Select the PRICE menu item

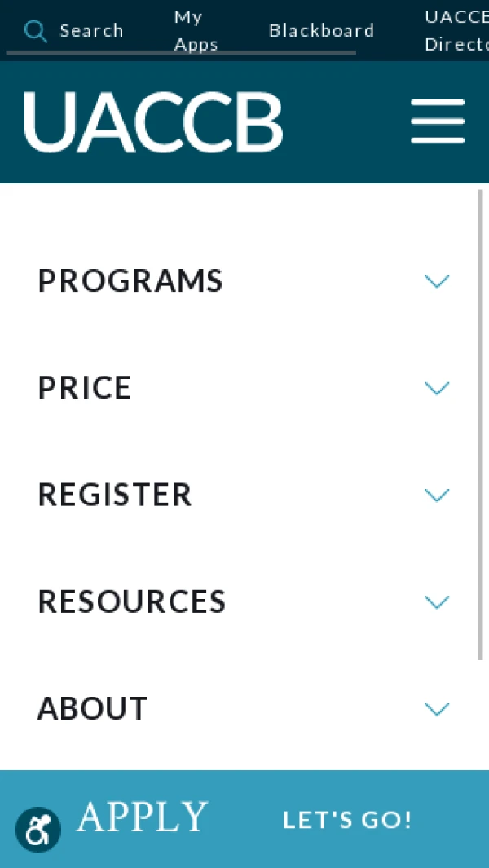(85, 388)
